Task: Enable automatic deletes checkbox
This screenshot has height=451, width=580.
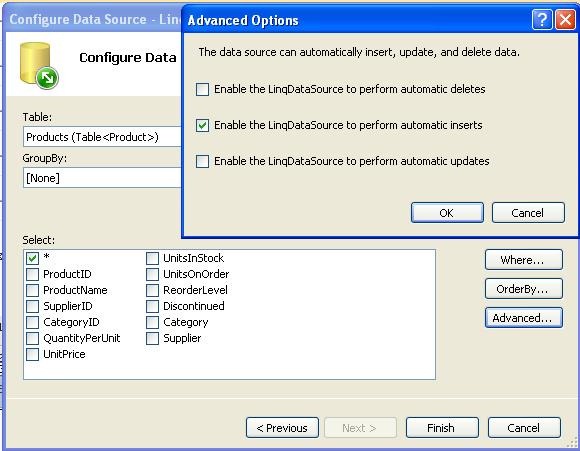Action: (202, 89)
